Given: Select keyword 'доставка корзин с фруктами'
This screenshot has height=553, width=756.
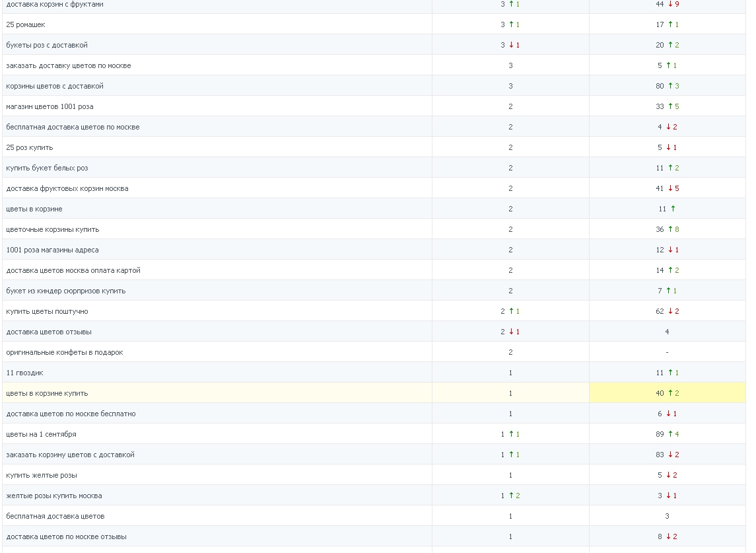Looking at the screenshot, I should click(x=55, y=5).
